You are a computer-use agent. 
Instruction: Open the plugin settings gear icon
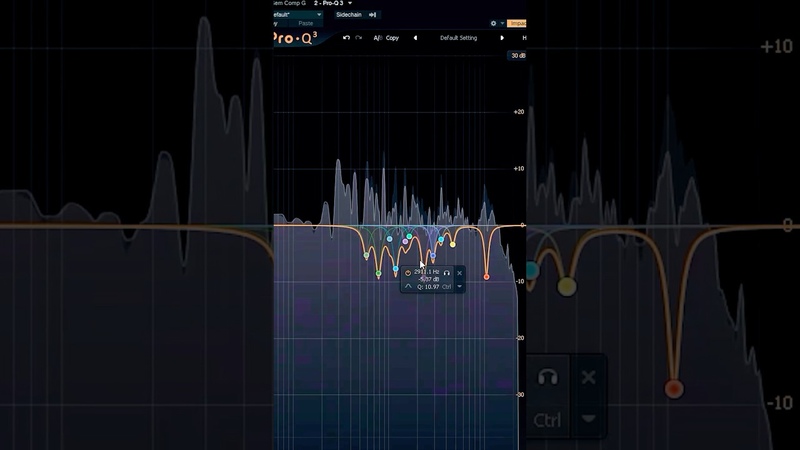click(493, 23)
